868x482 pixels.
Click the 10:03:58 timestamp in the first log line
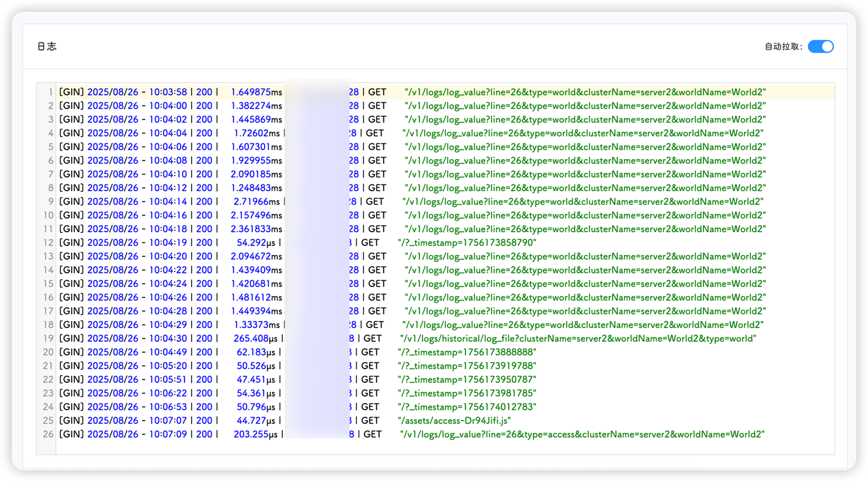(168, 92)
